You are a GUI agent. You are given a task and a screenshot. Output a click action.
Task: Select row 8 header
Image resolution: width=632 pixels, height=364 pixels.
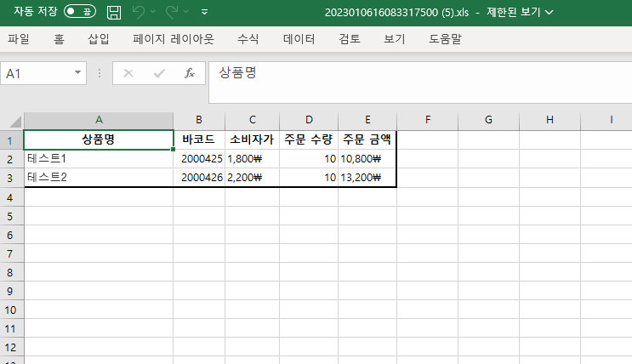12,272
